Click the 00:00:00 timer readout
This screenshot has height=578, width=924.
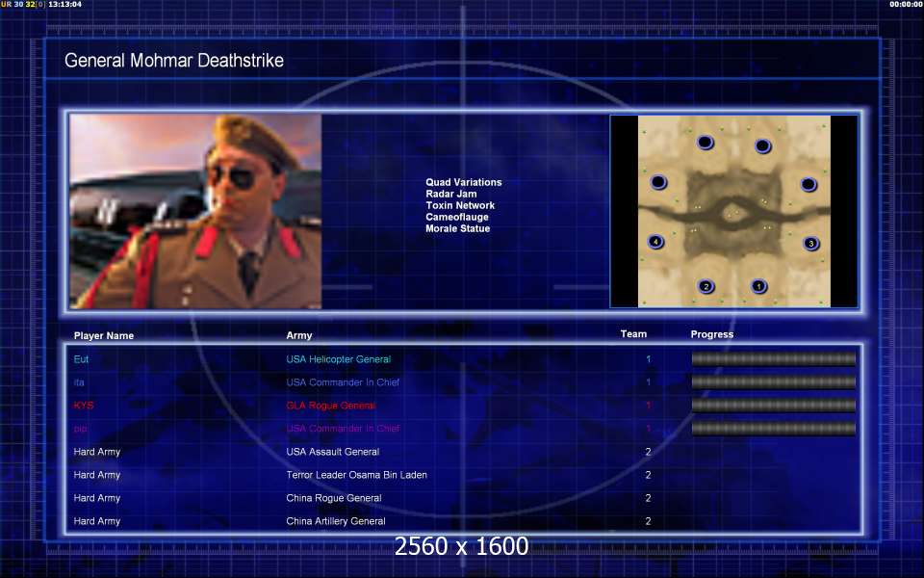[x=907, y=4]
